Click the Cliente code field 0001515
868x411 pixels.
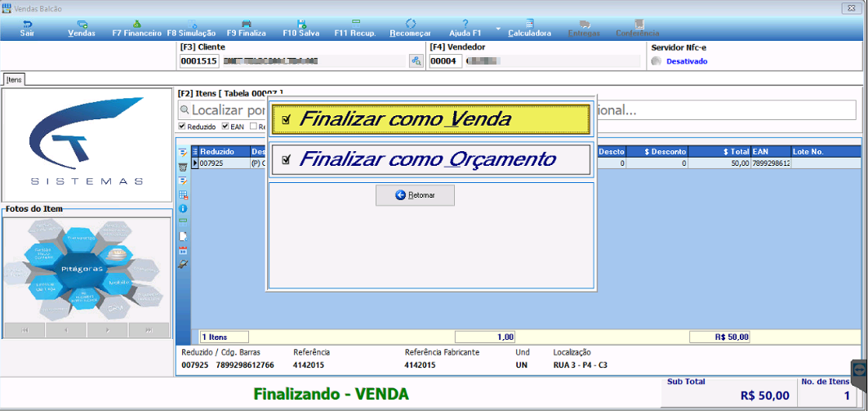pyautogui.click(x=199, y=61)
